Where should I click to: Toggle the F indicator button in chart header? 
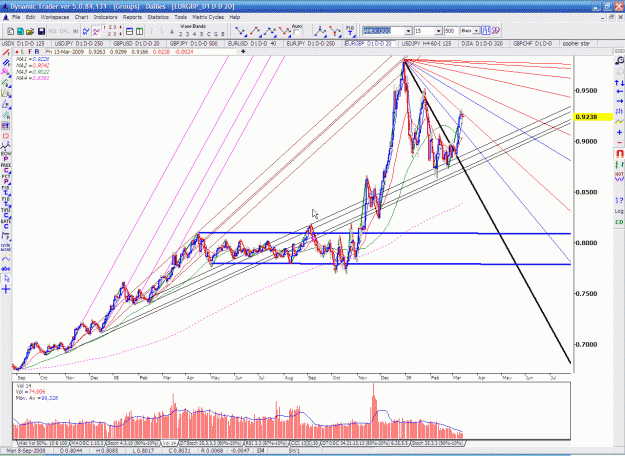[29, 51]
